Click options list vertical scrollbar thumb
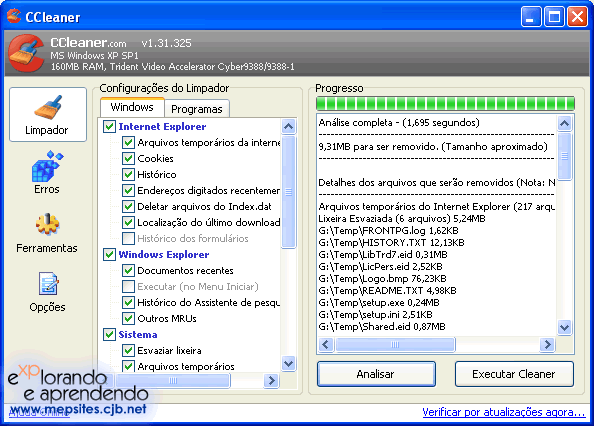This screenshot has height=426, width=594. [289, 192]
